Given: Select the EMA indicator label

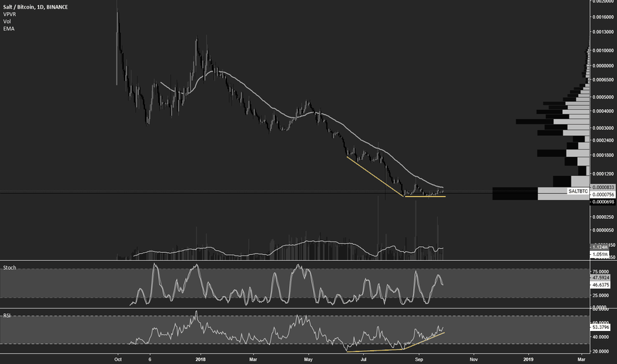Looking at the screenshot, I should [9, 28].
